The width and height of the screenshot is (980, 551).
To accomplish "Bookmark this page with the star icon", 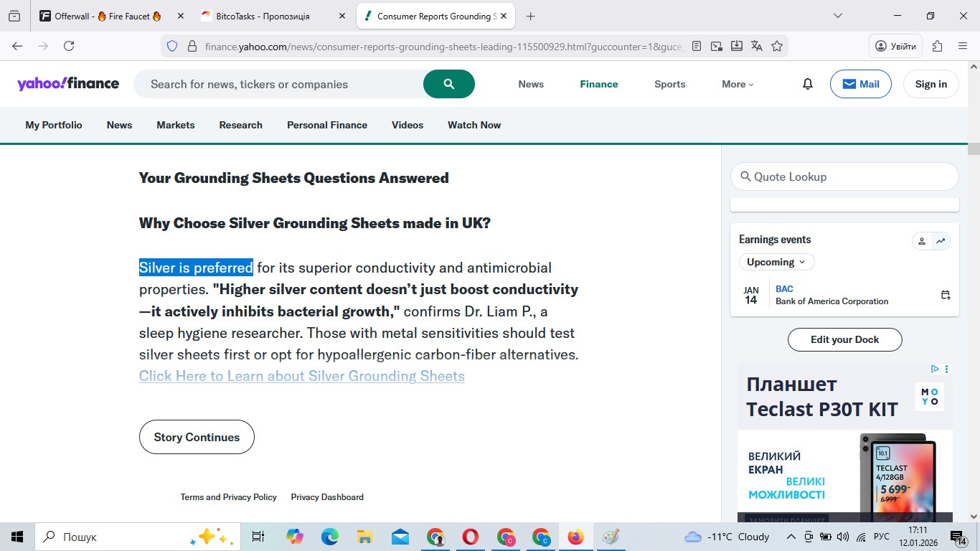I will (777, 46).
